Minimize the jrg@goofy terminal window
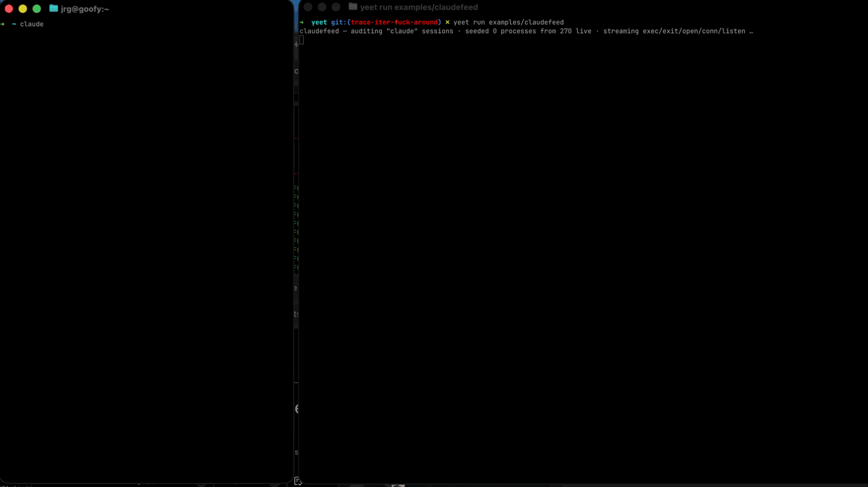The width and height of the screenshot is (868, 487). coord(23,9)
